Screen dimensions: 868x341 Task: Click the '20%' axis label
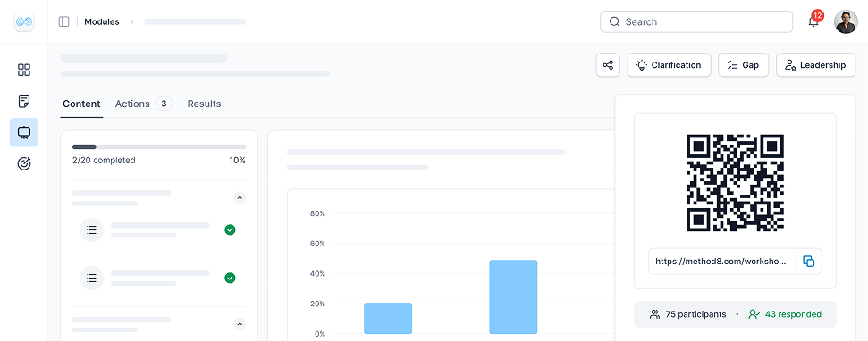coord(316,304)
